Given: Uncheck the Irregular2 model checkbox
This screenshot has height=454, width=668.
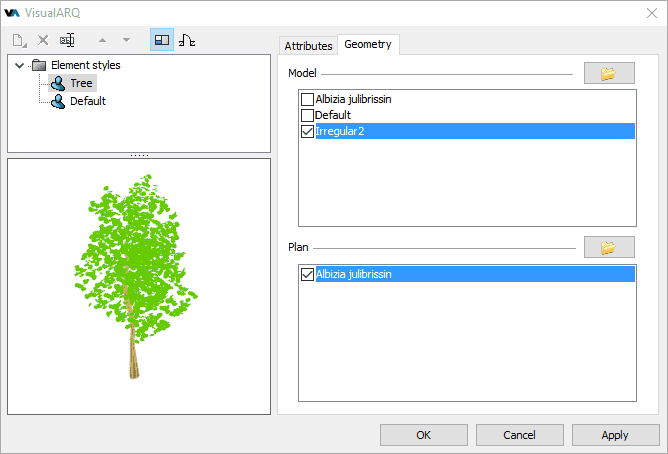Looking at the screenshot, I should coord(307,131).
